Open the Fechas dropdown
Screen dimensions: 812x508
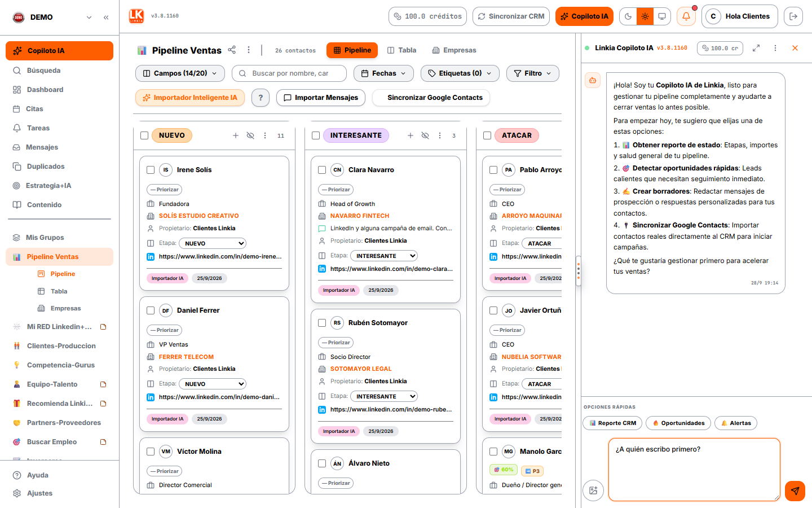pyautogui.click(x=383, y=73)
